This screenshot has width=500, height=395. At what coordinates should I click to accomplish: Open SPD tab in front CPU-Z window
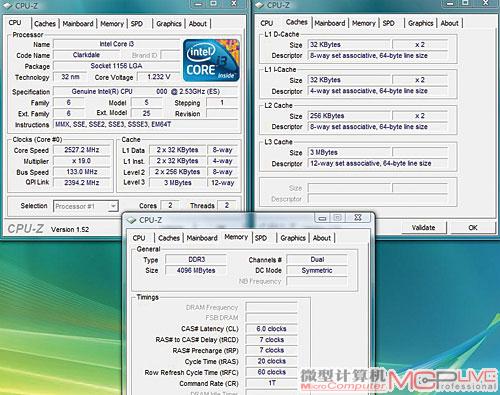click(261, 238)
